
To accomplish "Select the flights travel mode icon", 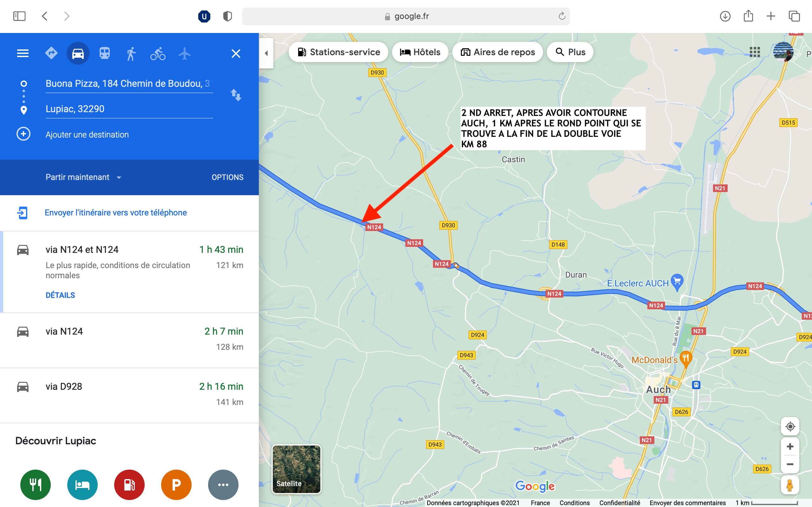I will [x=185, y=53].
